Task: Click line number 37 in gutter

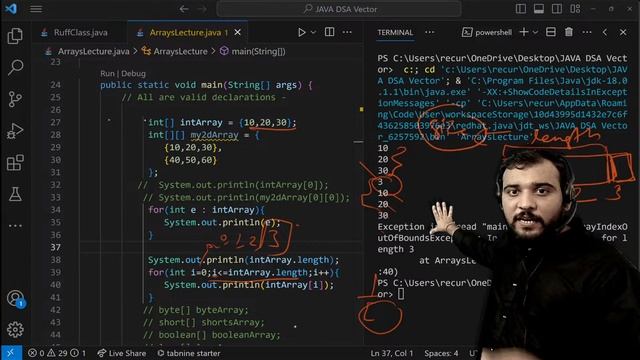Action: pyautogui.click(x=56, y=247)
